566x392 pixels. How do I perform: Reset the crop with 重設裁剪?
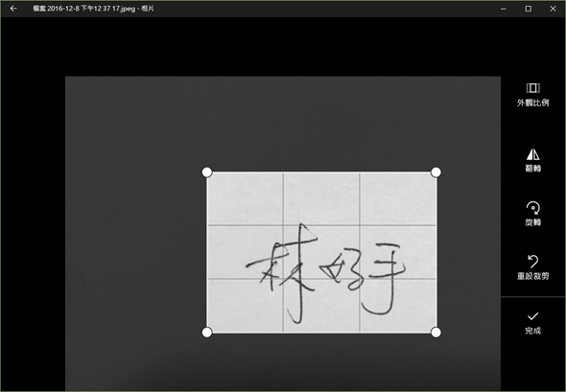coord(532,267)
